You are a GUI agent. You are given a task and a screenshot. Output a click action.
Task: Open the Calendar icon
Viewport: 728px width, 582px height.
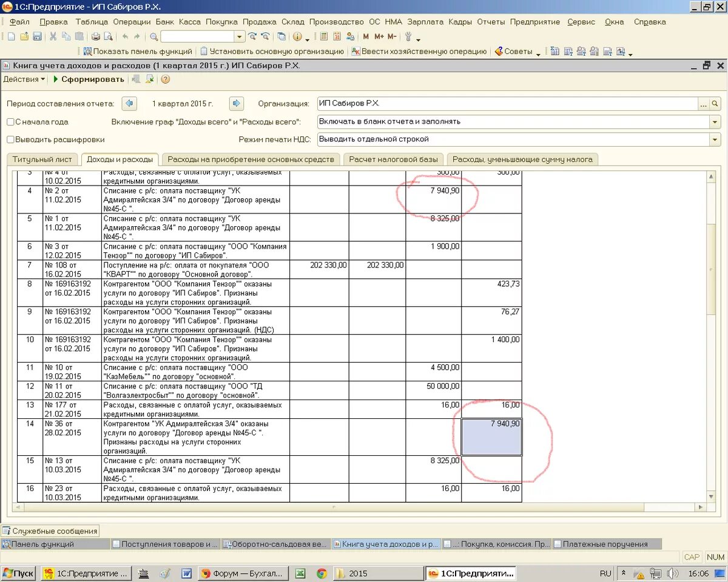[337, 36]
